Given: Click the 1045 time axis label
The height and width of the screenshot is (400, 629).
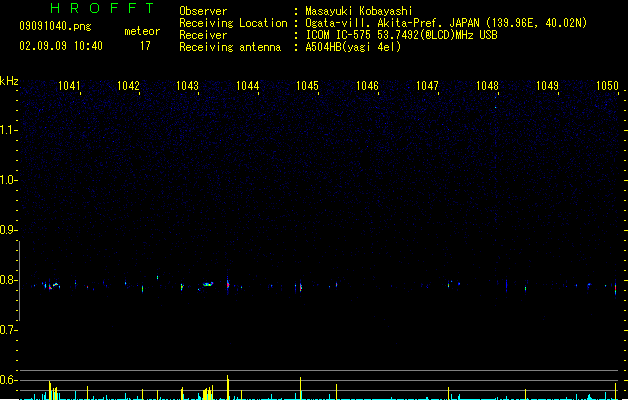Looking at the screenshot, I should pyautogui.click(x=307, y=86).
